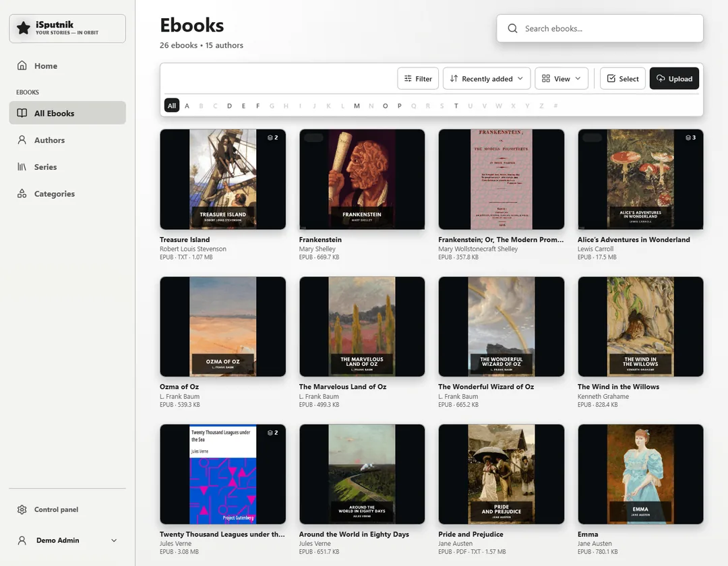The image size is (728, 566).
Task: Click author Lewis Carroll
Action: click(595, 249)
